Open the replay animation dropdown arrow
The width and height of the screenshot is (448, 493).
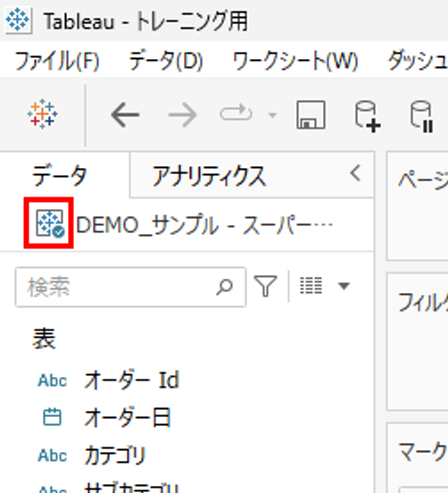(272, 115)
